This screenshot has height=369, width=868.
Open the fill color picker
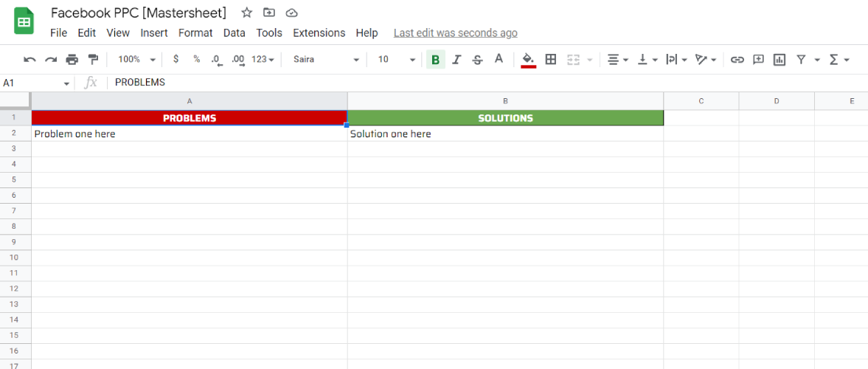(x=529, y=59)
